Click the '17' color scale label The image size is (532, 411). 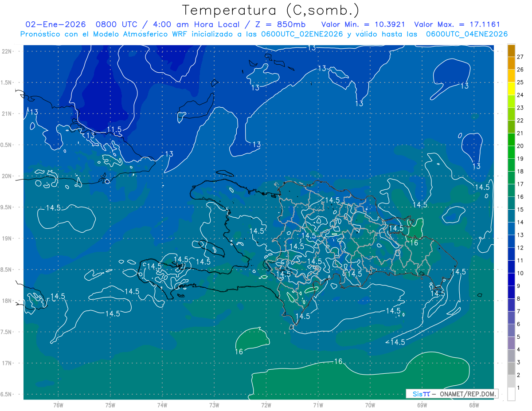pyautogui.click(x=520, y=184)
